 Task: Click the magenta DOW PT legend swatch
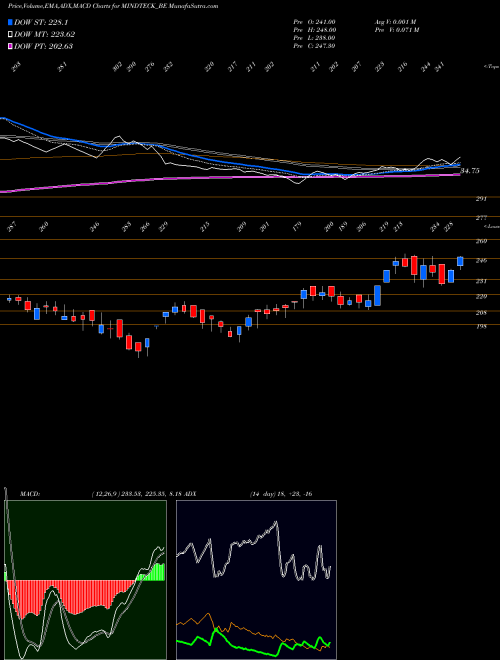coord(10,46)
